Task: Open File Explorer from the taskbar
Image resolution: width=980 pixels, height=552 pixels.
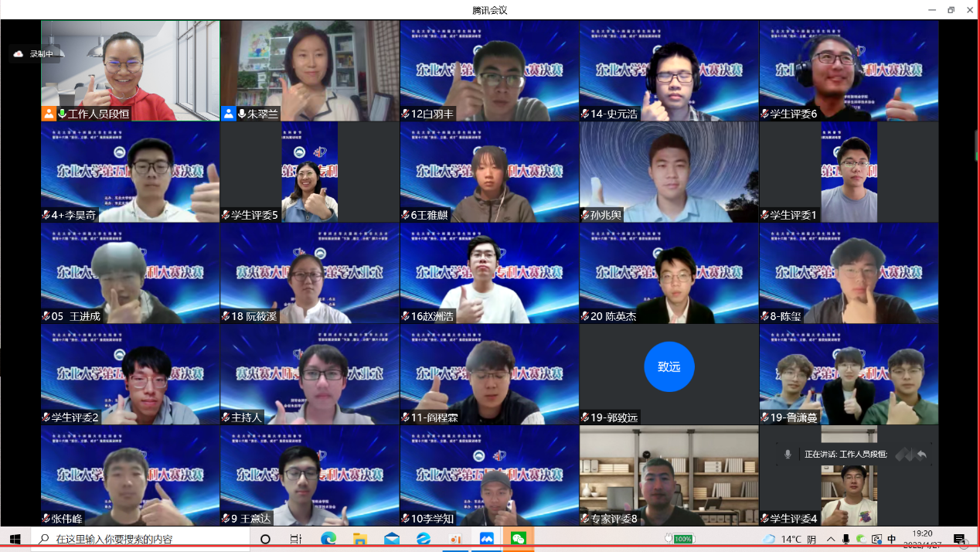Action: tap(359, 539)
